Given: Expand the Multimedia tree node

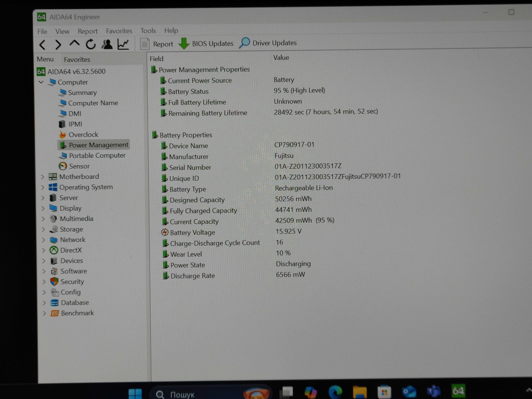Looking at the screenshot, I should pyautogui.click(x=43, y=219).
